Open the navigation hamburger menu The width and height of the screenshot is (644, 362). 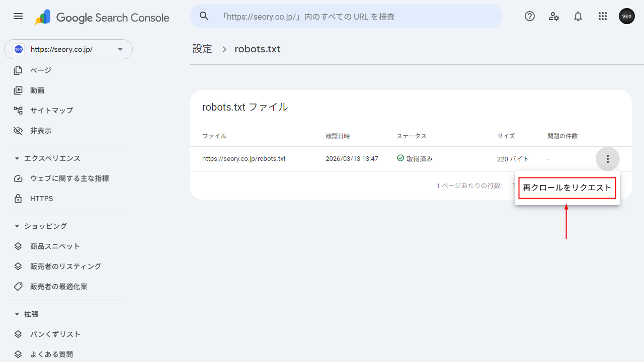18,16
